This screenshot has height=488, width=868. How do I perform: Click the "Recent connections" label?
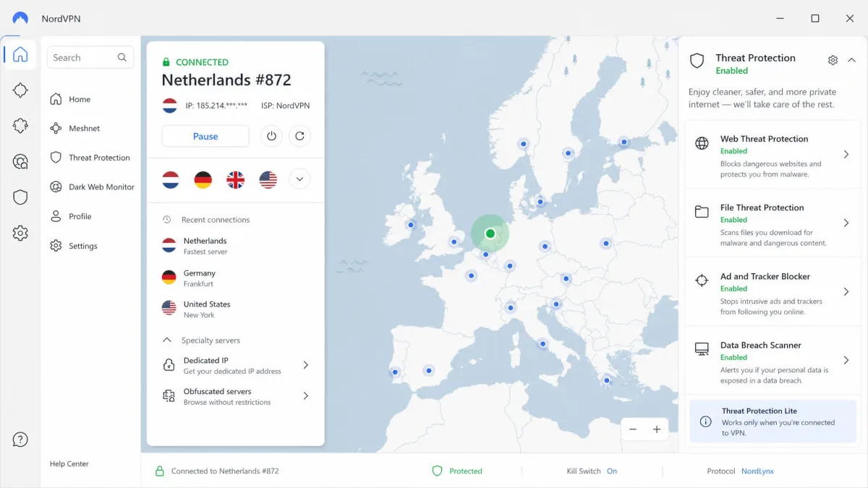click(x=216, y=220)
